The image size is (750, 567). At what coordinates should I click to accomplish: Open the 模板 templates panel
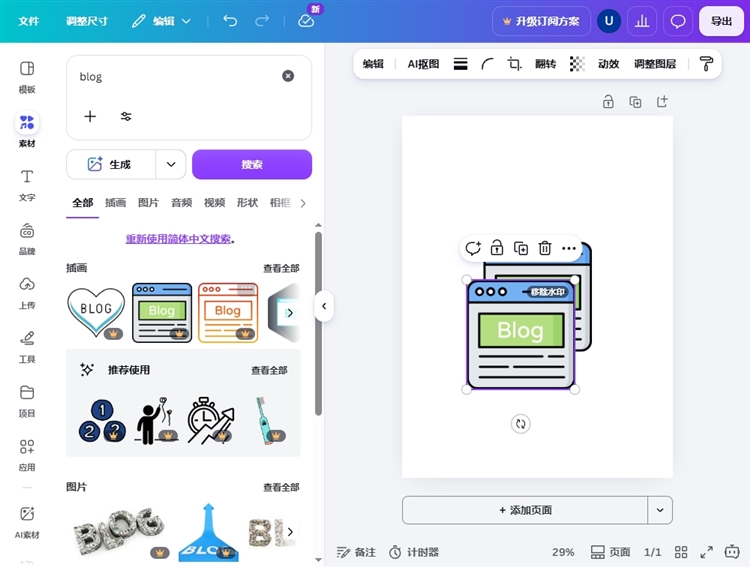click(x=27, y=77)
